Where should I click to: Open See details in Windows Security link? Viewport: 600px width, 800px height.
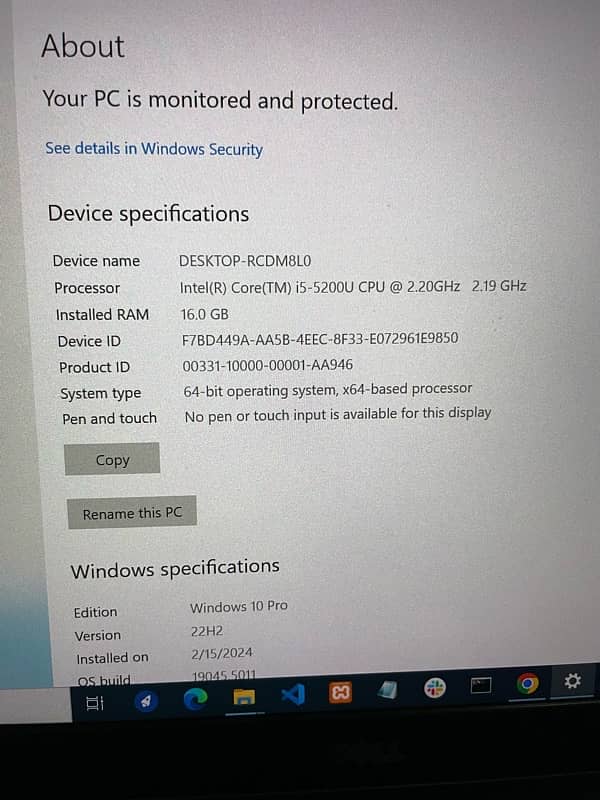(154, 149)
